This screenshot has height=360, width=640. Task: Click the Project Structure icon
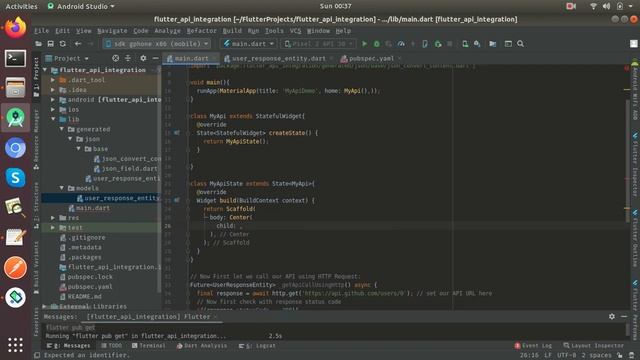[493, 44]
